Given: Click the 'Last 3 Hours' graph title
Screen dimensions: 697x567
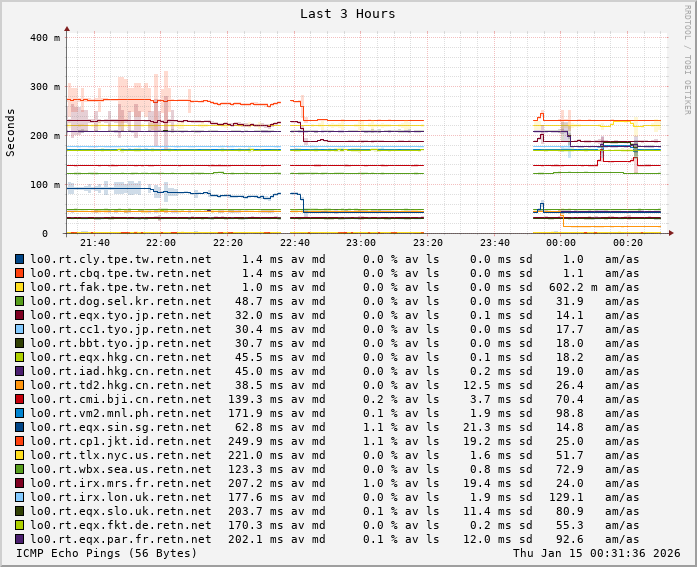Looking at the screenshot, I should coord(347,14).
